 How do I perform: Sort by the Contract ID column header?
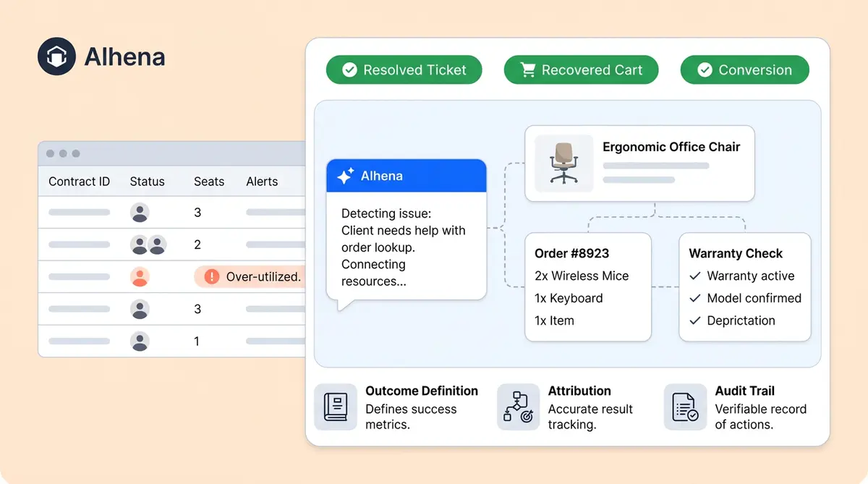tap(79, 182)
